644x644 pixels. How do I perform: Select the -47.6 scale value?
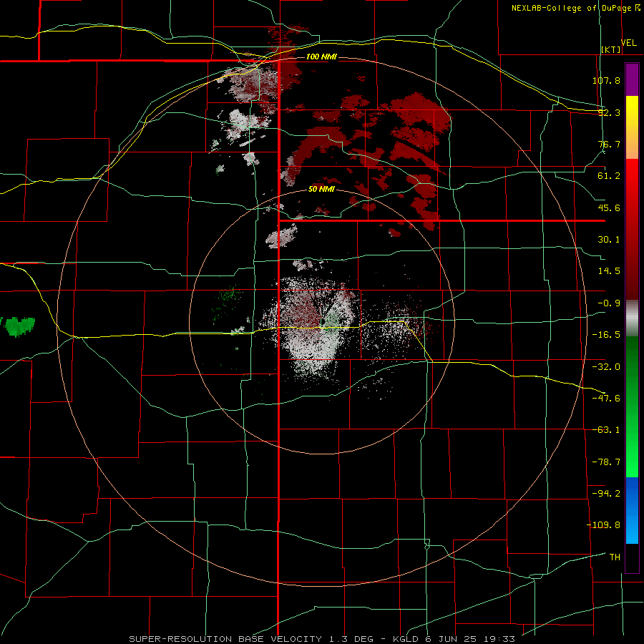click(x=606, y=399)
